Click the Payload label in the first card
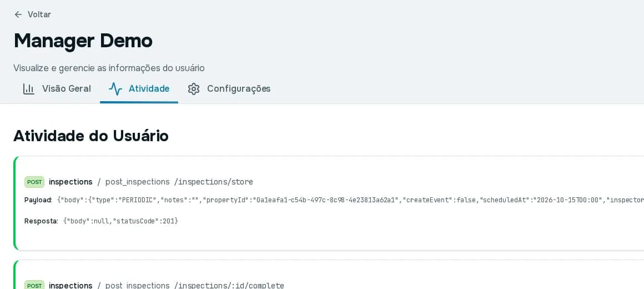The image size is (644, 289). coord(38,200)
